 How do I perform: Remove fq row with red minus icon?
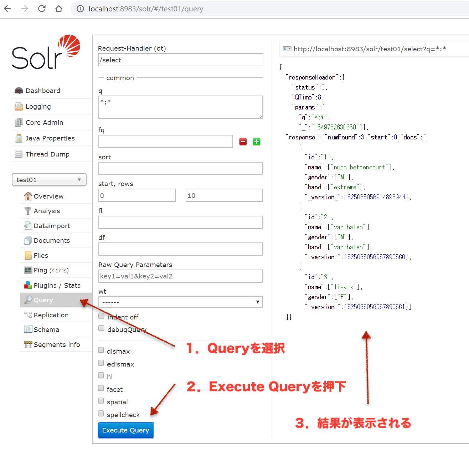pyautogui.click(x=243, y=142)
